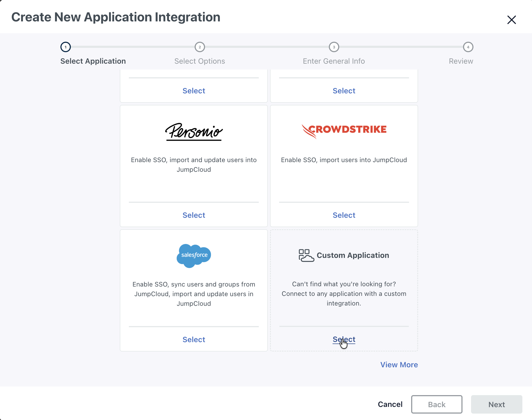Image resolution: width=532 pixels, height=420 pixels.
Task: Click the Back button
Action: click(437, 404)
